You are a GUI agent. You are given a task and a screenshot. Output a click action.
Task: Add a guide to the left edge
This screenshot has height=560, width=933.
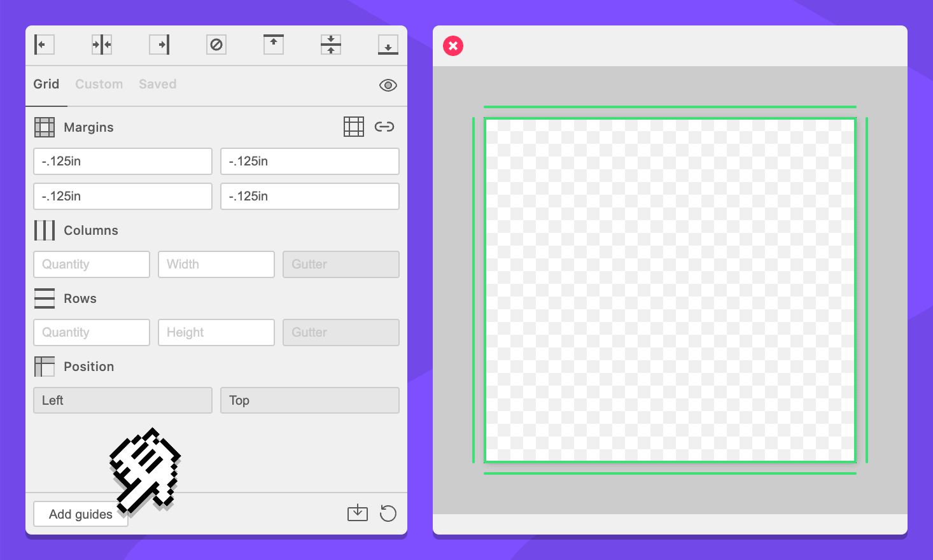pos(44,45)
